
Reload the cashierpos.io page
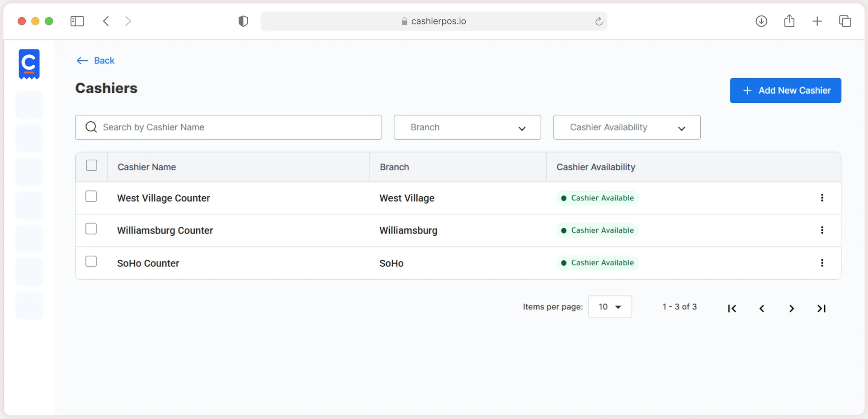(599, 21)
